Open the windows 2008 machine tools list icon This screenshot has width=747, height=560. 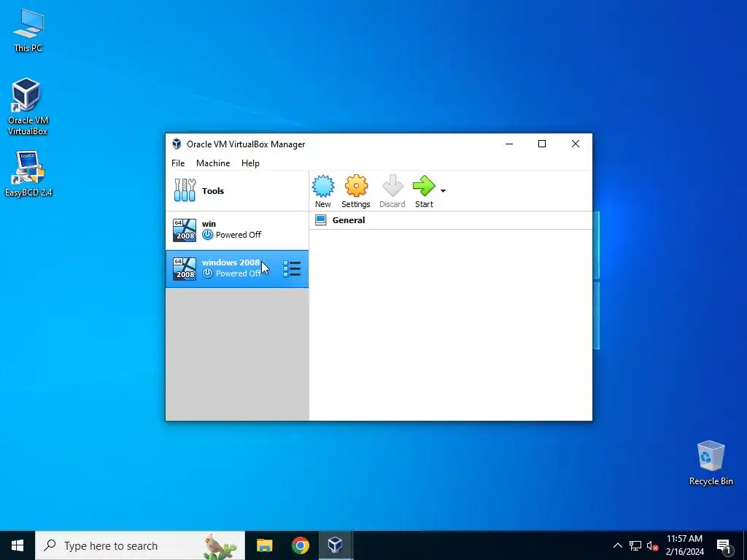point(292,269)
